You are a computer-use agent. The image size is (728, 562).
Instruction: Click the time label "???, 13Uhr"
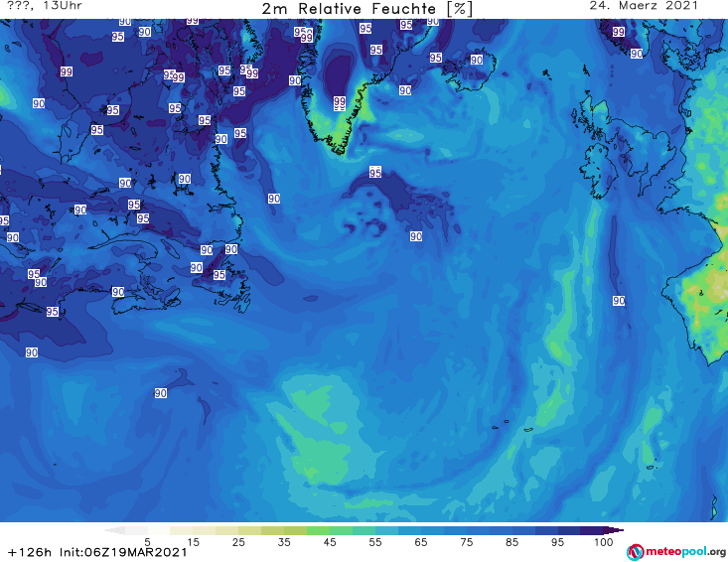(x=45, y=6)
